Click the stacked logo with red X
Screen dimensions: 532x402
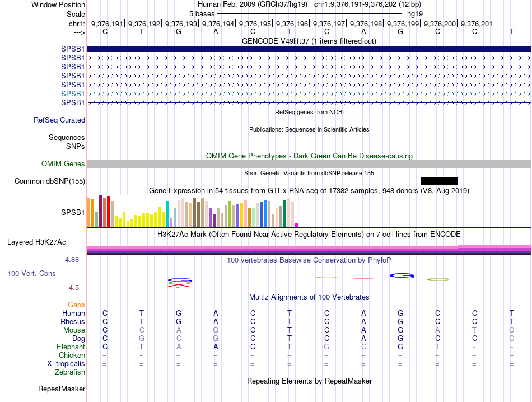[x=180, y=283]
